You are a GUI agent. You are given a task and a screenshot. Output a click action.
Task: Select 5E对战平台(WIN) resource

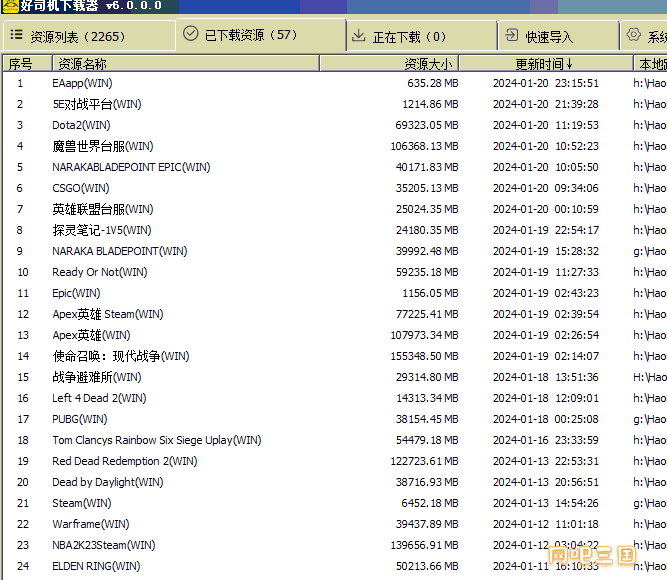(x=334, y=104)
